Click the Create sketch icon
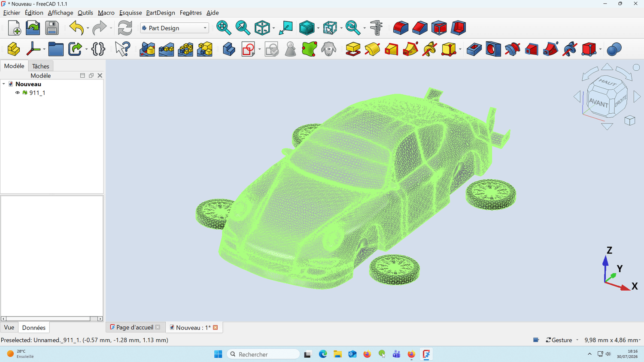Screen dimensions: 644x362 [x=248, y=49]
